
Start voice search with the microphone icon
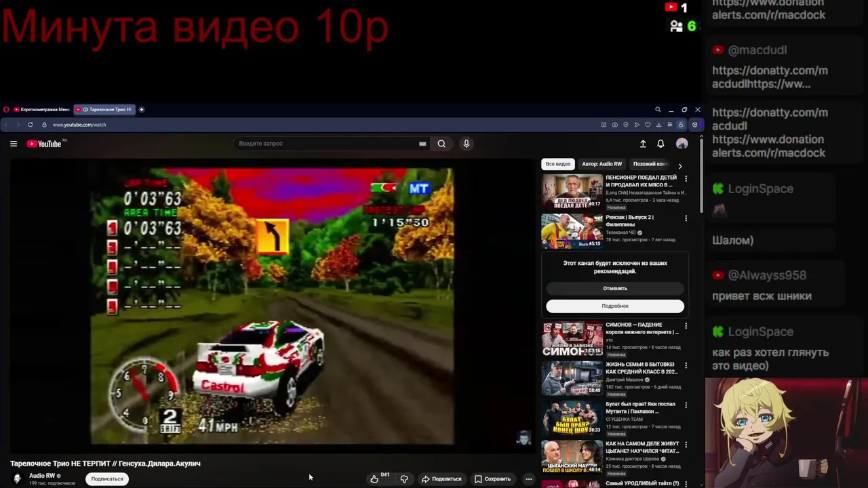(x=466, y=144)
